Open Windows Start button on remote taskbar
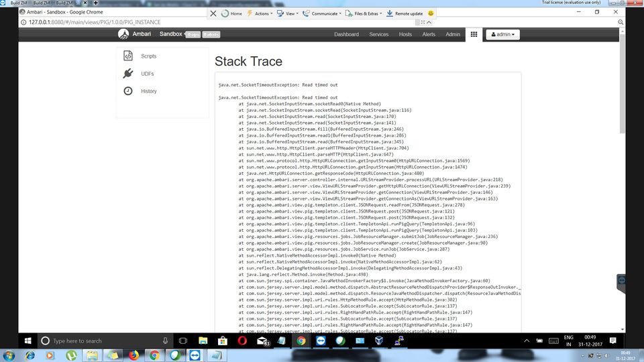This screenshot has width=644, height=362. 28,341
